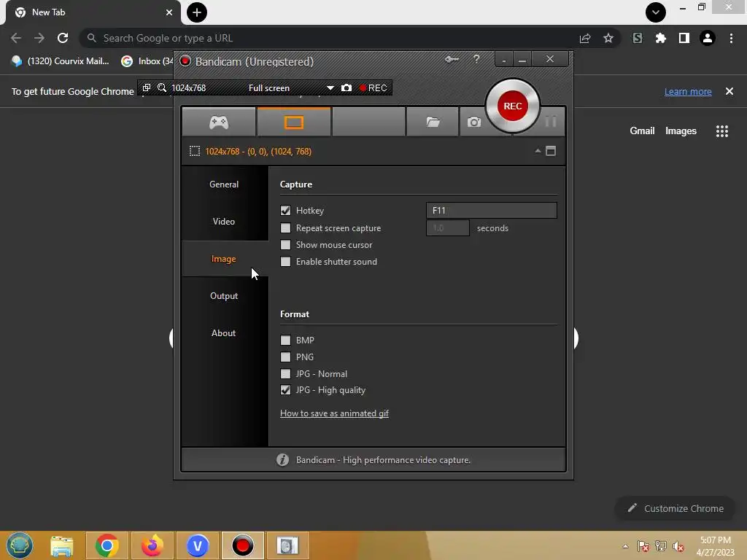Select the game recording mode gamepad tab
Viewport: 747px width, 560px height.
[x=219, y=122]
